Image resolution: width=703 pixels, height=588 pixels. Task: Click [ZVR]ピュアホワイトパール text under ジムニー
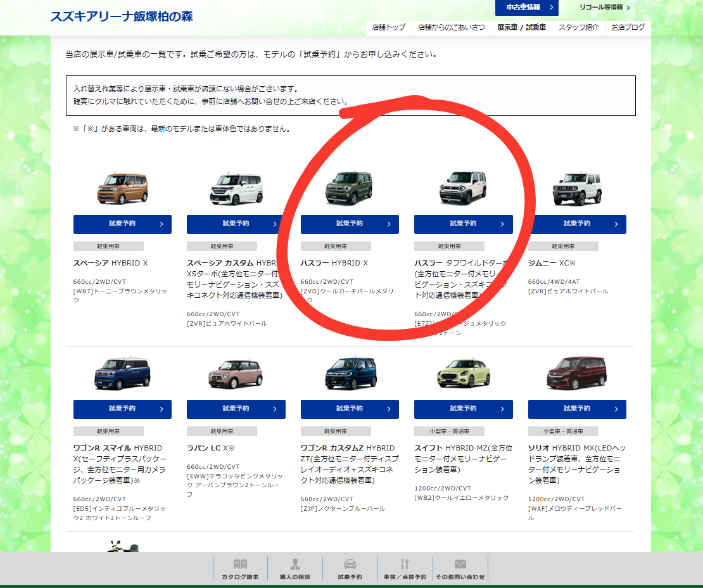pyautogui.click(x=568, y=291)
